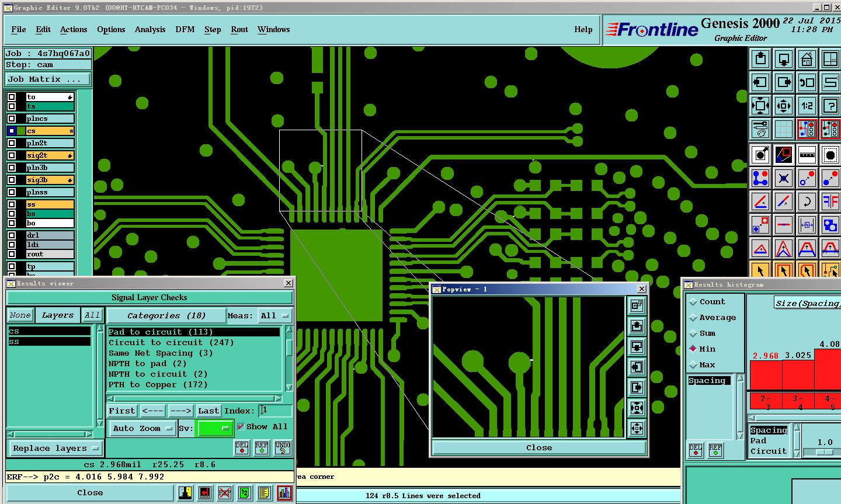Viewport: 841px width, 504px height.
Task: Click the ruler measurement icon
Action: coord(807,155)
